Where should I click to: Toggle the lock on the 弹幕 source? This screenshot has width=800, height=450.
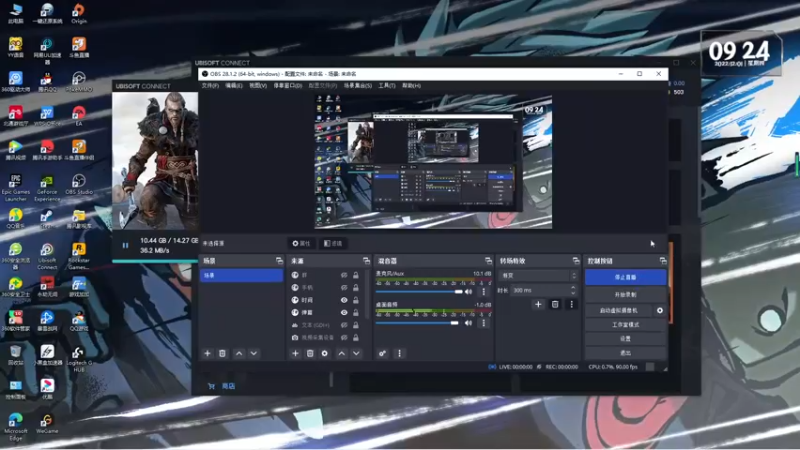pos(356,312)
